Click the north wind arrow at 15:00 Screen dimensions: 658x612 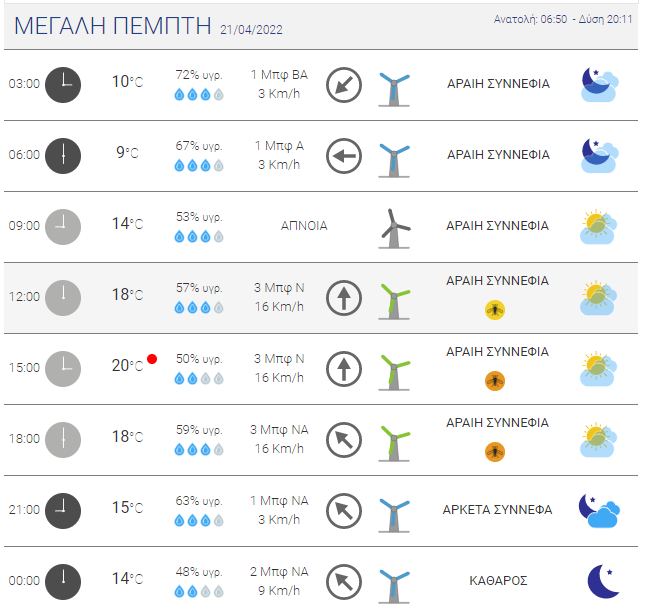(x=344, y=369)
